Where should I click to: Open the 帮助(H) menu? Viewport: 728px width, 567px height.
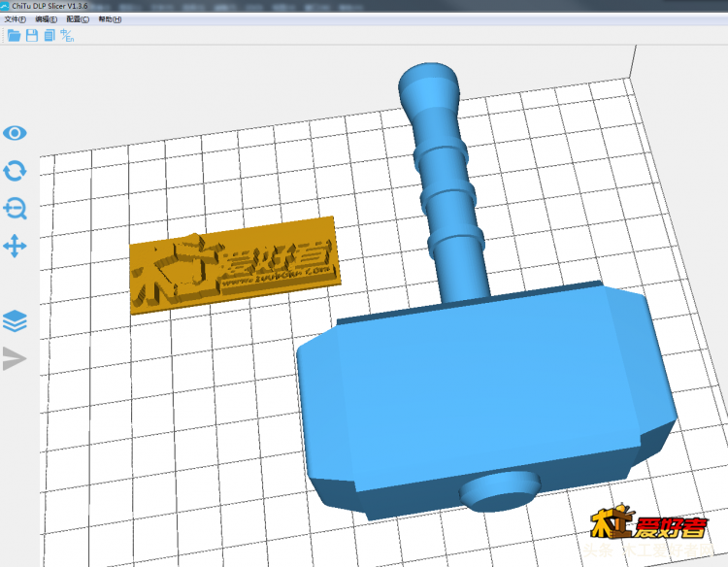pyautogui.click(x=110, y=19)
